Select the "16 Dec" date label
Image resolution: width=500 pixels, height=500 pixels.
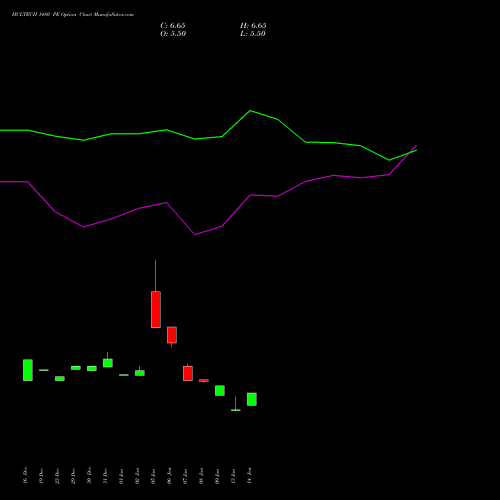click(x=25, y=475)
